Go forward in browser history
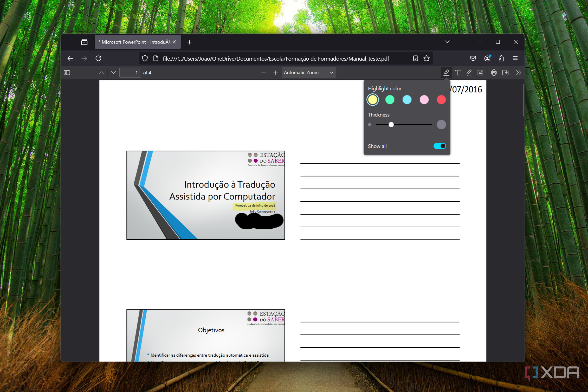 [x=84, y=58]
